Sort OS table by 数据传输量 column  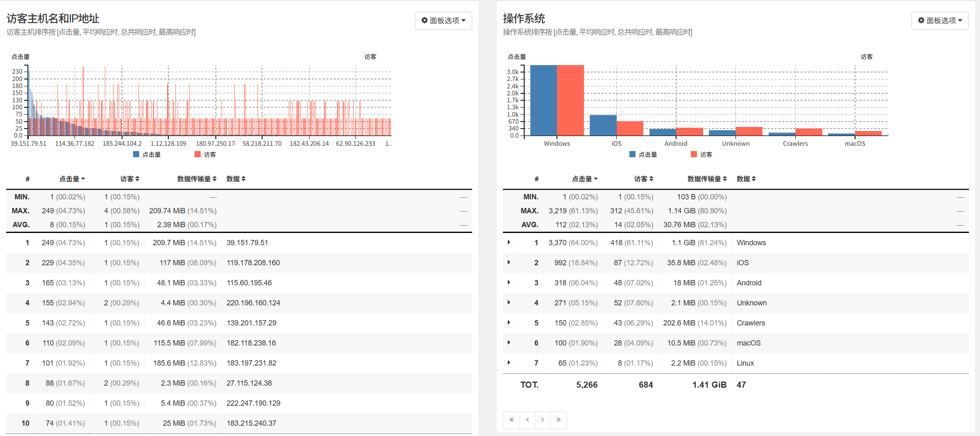pos(707,179)
